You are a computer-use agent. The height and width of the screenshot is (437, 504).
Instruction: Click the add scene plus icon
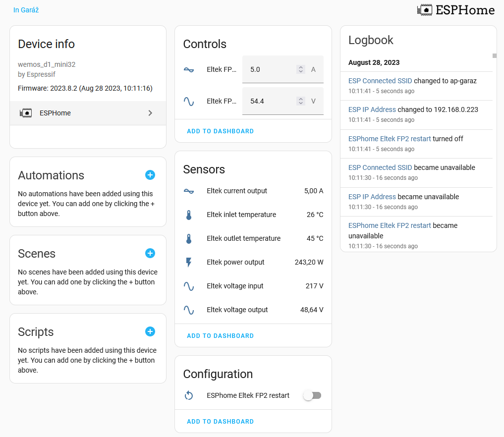(150, 253)
